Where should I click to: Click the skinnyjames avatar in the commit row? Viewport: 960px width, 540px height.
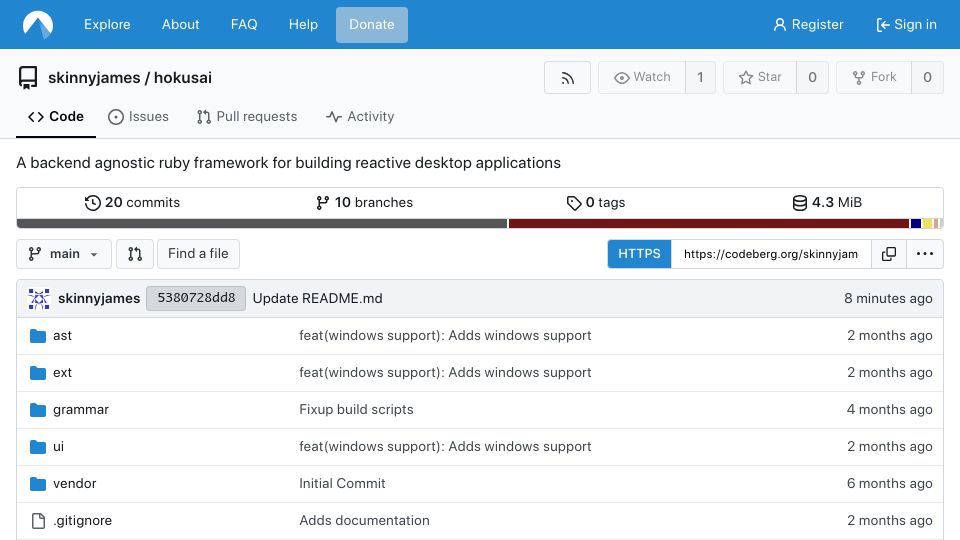pos(39,299)
